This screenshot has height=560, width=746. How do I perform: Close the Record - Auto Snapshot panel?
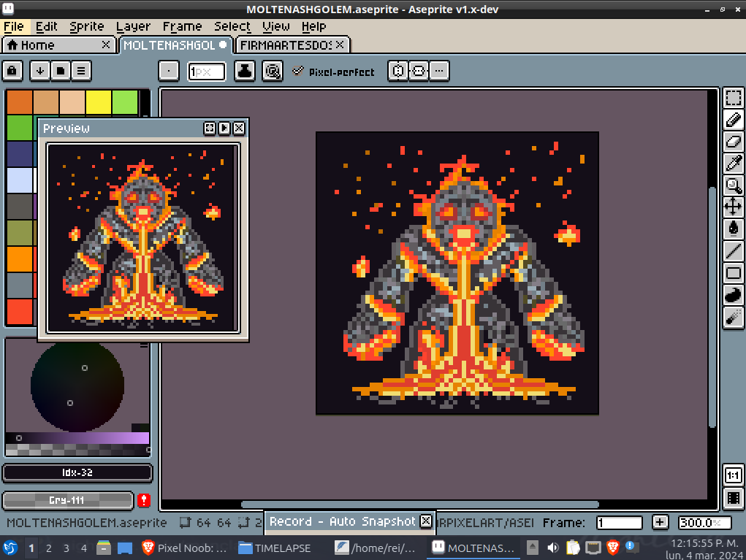426,521
